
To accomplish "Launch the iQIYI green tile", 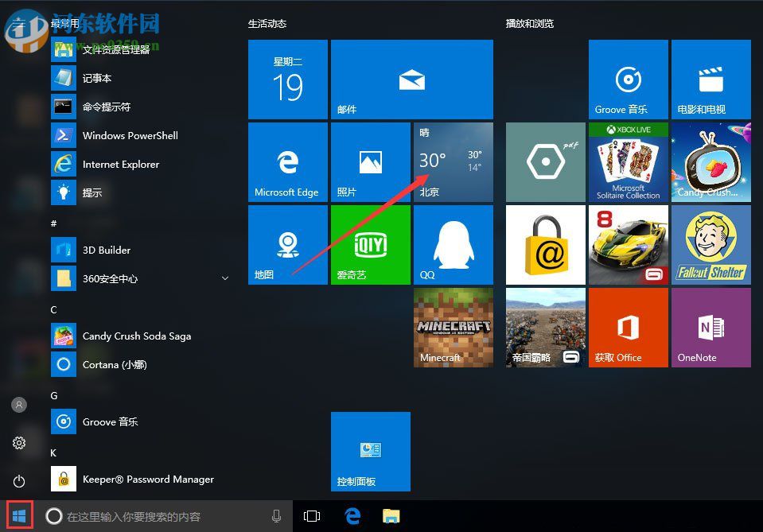I will tap(370, 245).
